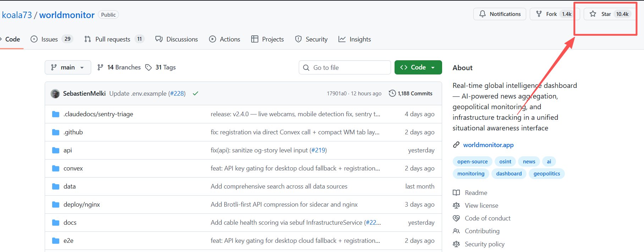This screenshot has height=252, width=644.
Task: Click the Discussions speech bubble icon
Action: [159, 39]
